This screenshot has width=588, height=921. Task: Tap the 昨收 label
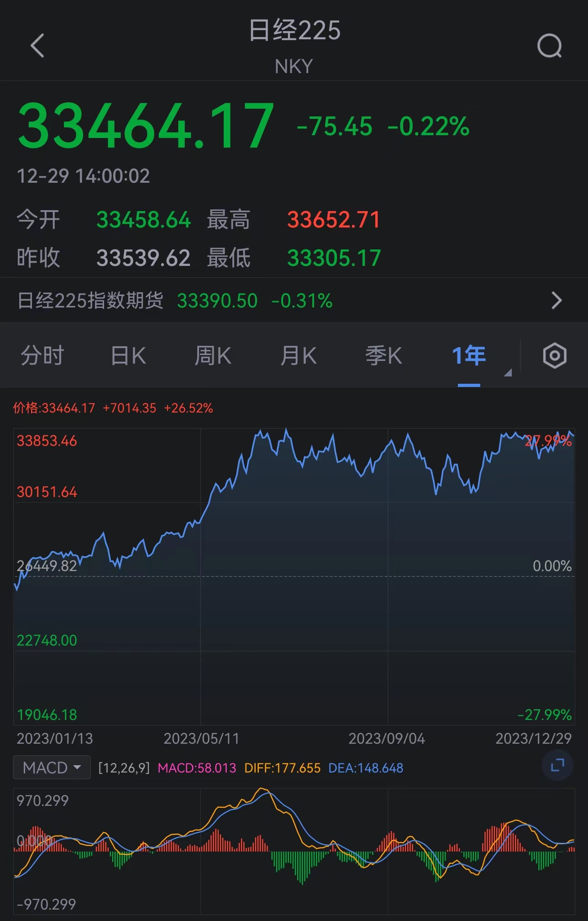(x=38, y=258)
